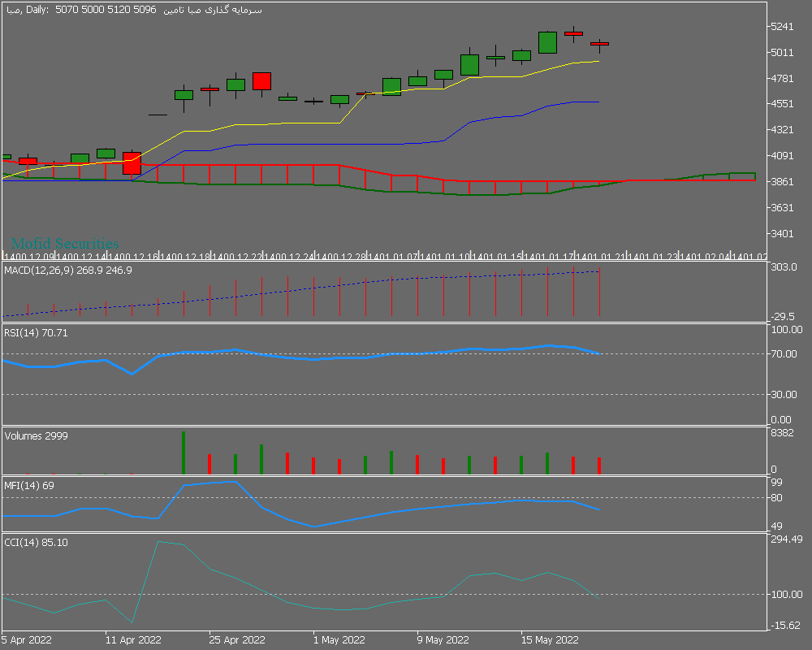Click the 303.0 MACD scale value
The height and width of the screenshot is (650, 812).
click(784, 267)
